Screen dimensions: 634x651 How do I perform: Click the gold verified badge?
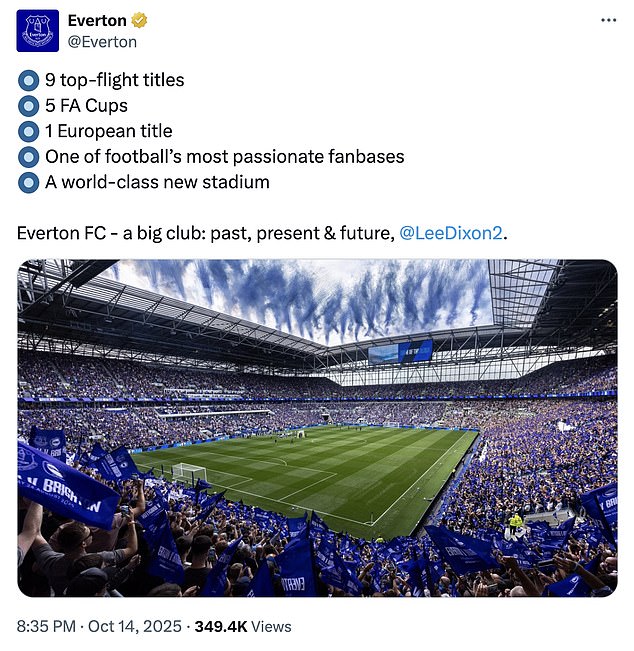point(143,20)
